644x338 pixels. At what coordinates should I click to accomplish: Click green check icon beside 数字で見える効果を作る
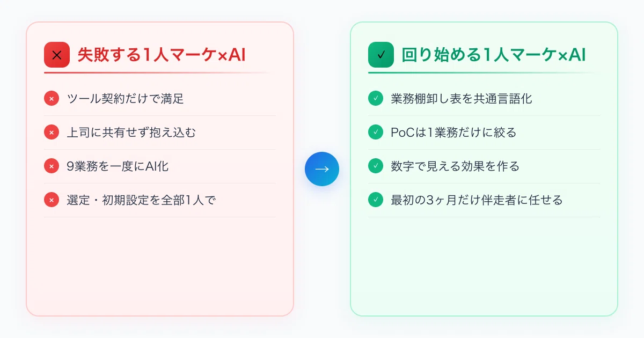coord(376,166)
